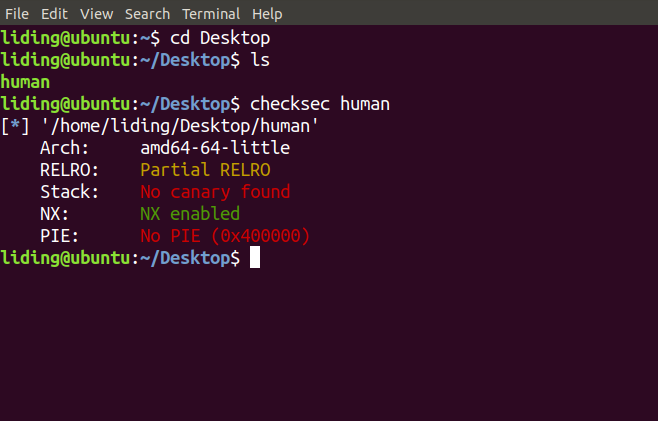
Task: Click the green 'human' file name output
Action: 26,81
